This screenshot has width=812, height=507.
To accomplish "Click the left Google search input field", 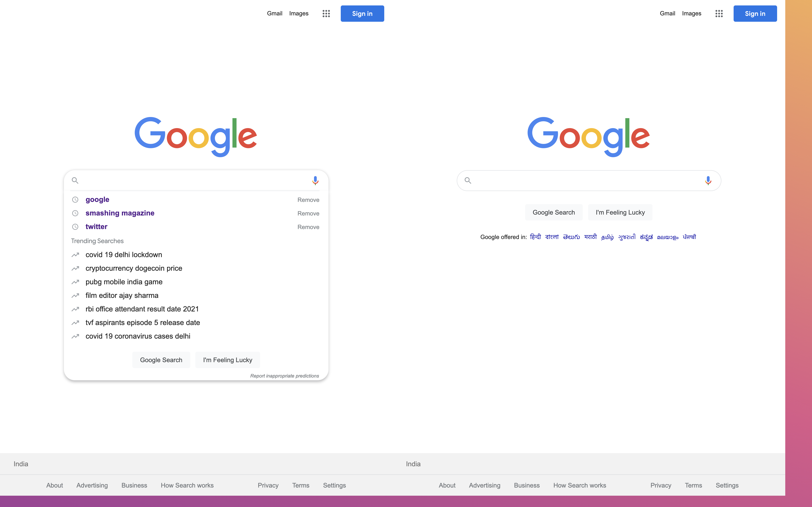I will [x=195, y=180].
